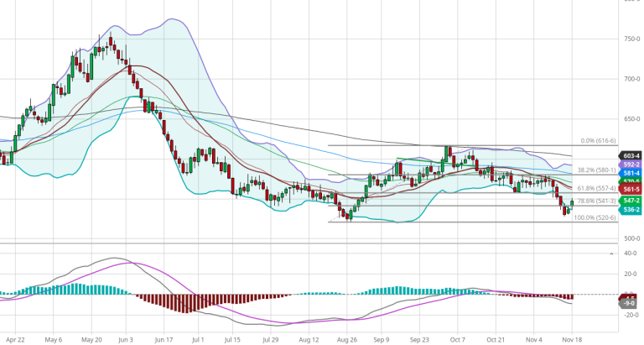Click the Oct 7 date on time axis
Image resolution: width=644 pixels, height=345 pixels.
click(x=457, y=341)
